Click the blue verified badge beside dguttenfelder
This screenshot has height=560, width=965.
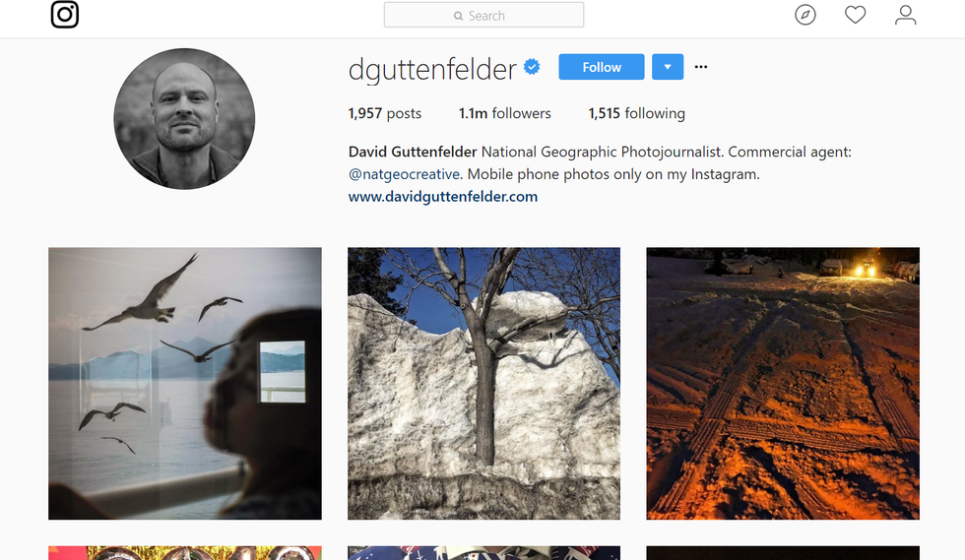pos(532,67)
